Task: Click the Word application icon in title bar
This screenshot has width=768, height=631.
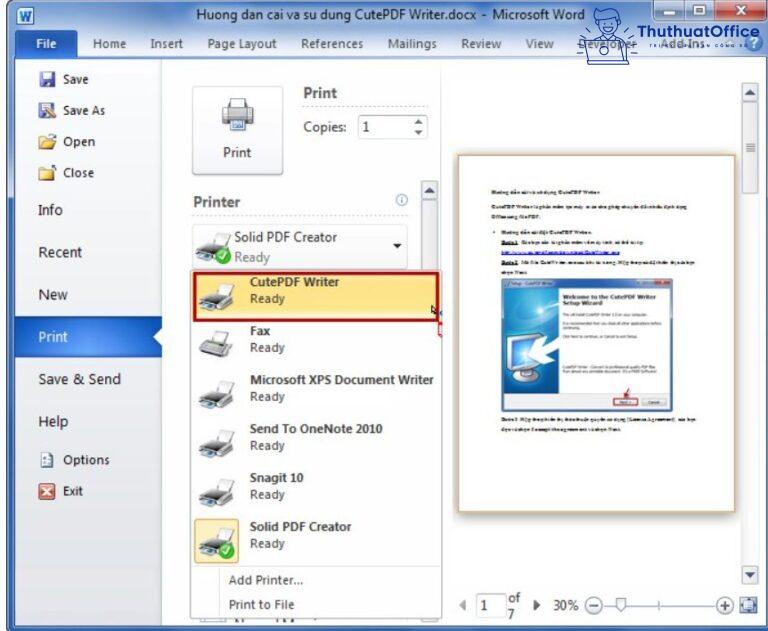Action: 25,16
